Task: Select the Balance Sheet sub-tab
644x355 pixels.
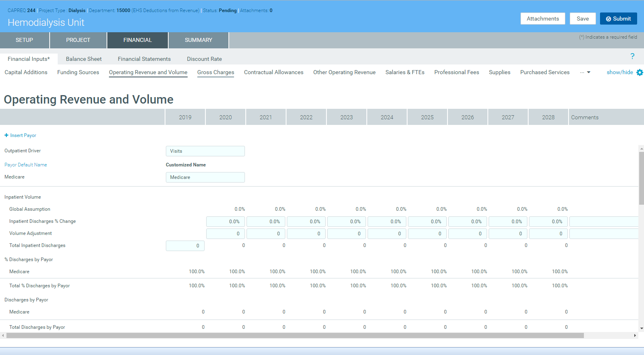Action: click(x=84, y=59)
